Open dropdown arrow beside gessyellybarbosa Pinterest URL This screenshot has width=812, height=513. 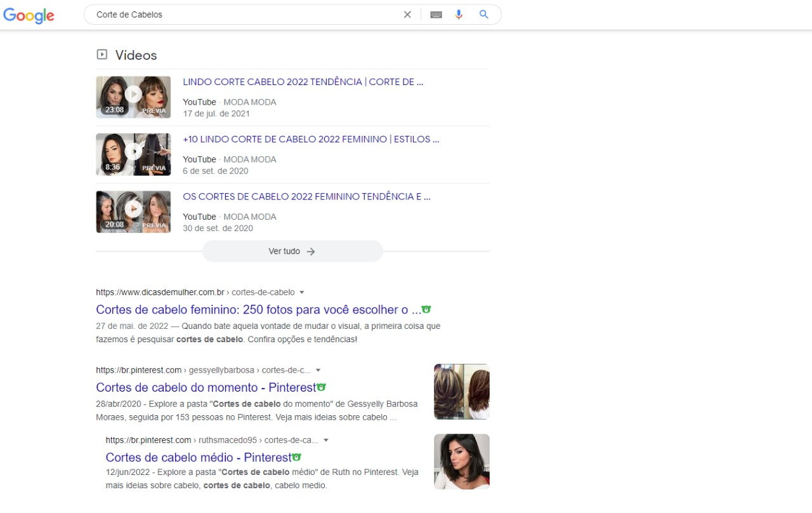click(318, 370)
